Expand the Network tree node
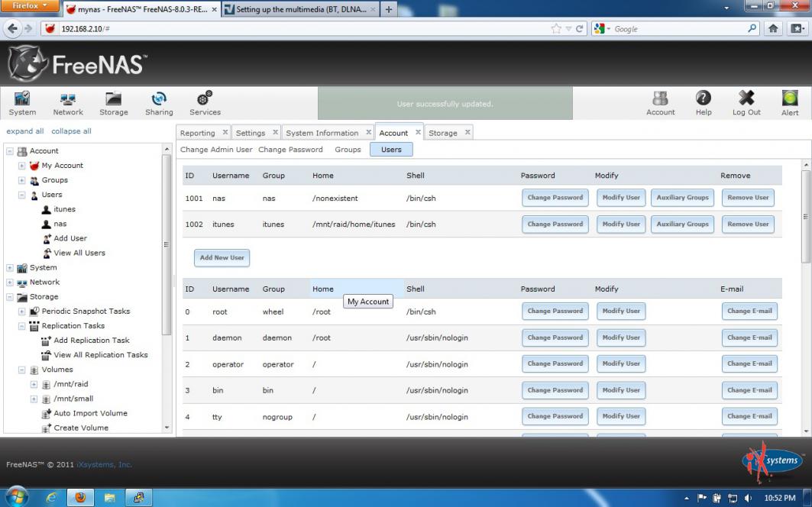 point(9,283)
